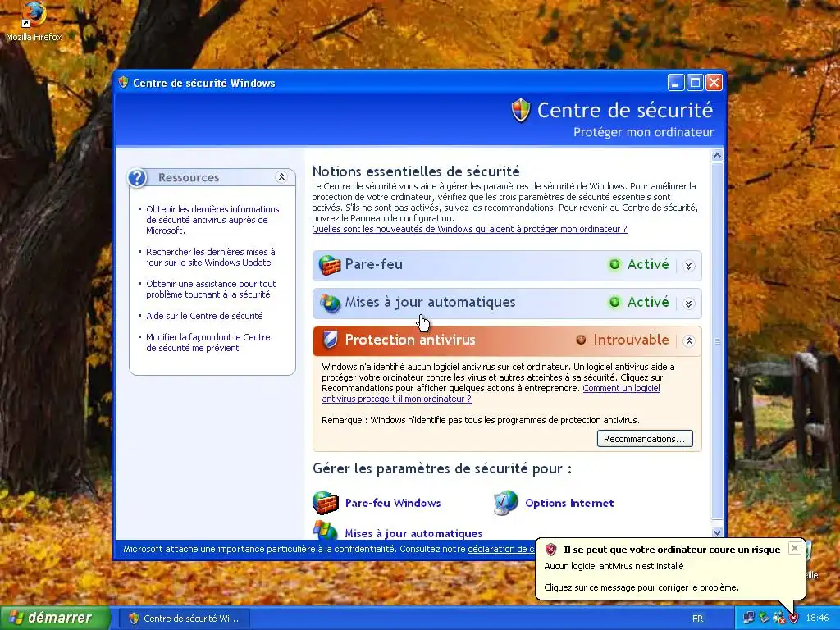Click the Mises à jour automatiques globe icon in status row
The height and width of the screenshot is (630, 840).
click(330, 303)
